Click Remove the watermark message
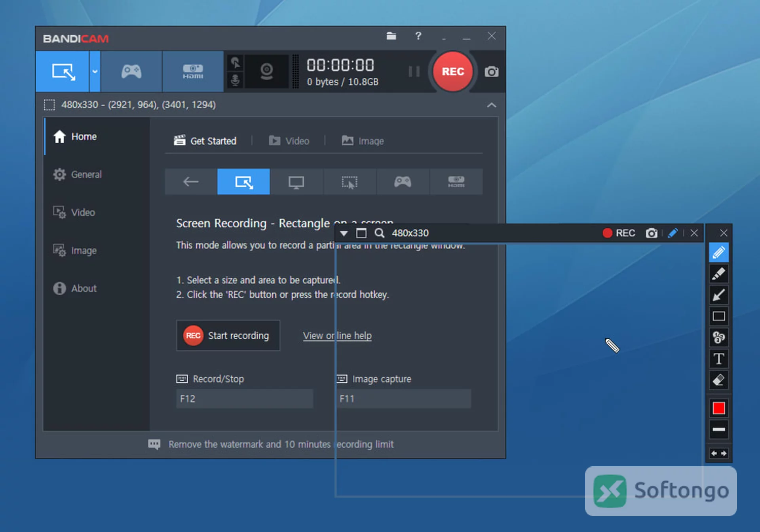This screenshot has width=760, height=532. pyautogui.click(x=271, y=444)
